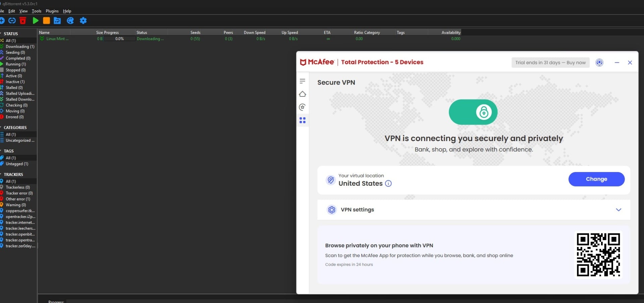
Task: Click the blue folder icon in qBittorrent toolbar
Action: click(x=57, y=21)
